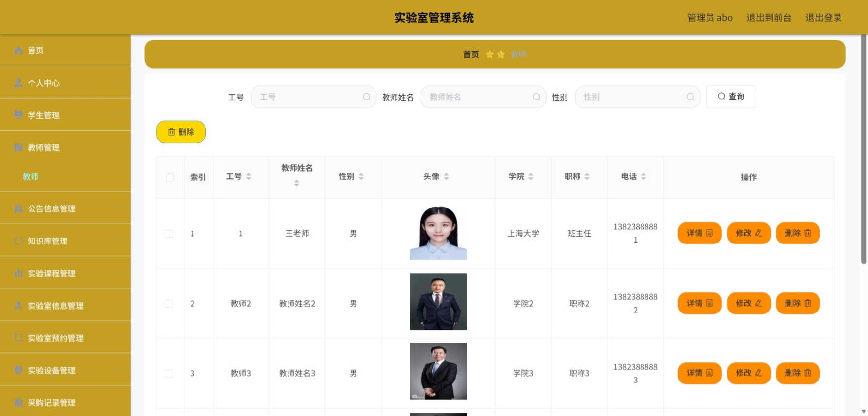The width and height of the screenshot is (868, 416).
Task: Click the avatar photo of 王老师
Action: tap(438, 233)
